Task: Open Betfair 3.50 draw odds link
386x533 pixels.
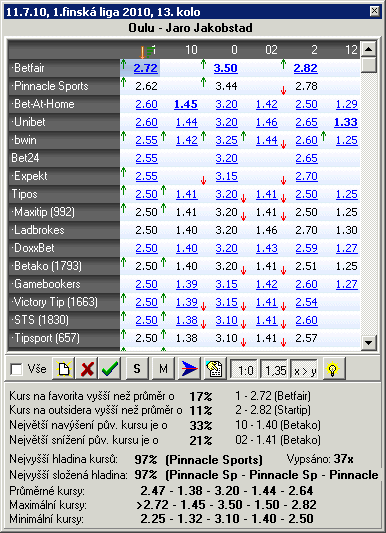Action: coord(226,68)
